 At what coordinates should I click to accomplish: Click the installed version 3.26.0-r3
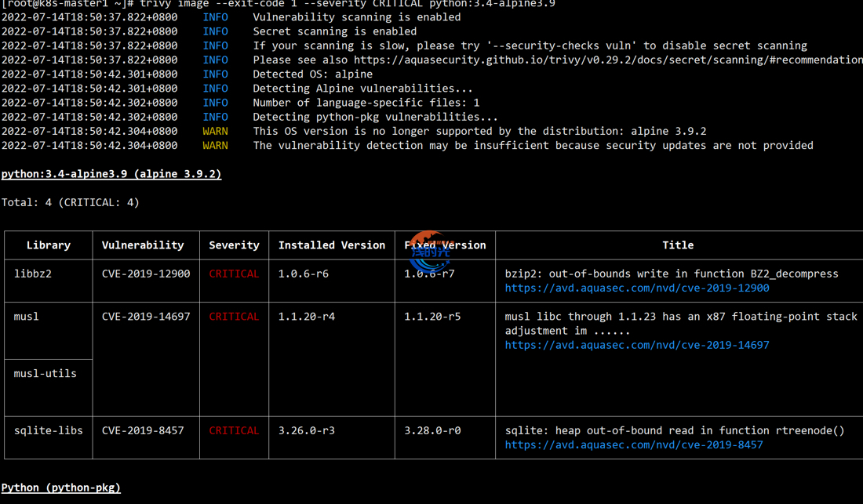(307, 430)
